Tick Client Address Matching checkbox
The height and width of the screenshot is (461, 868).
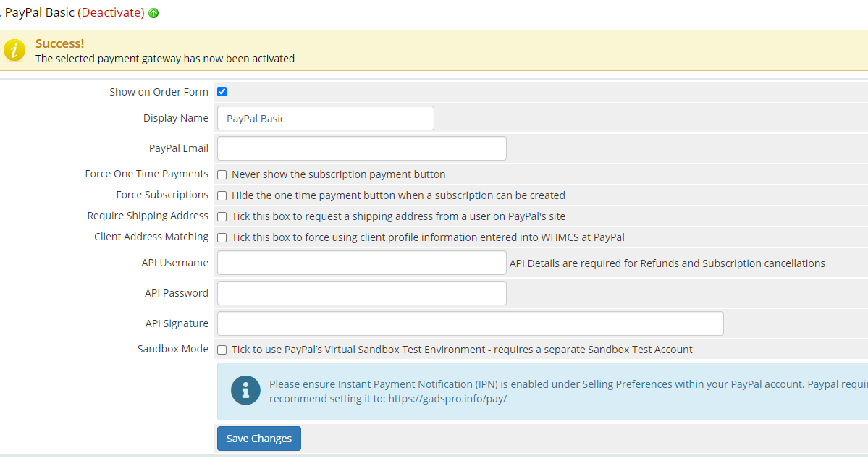click(222, 238)
